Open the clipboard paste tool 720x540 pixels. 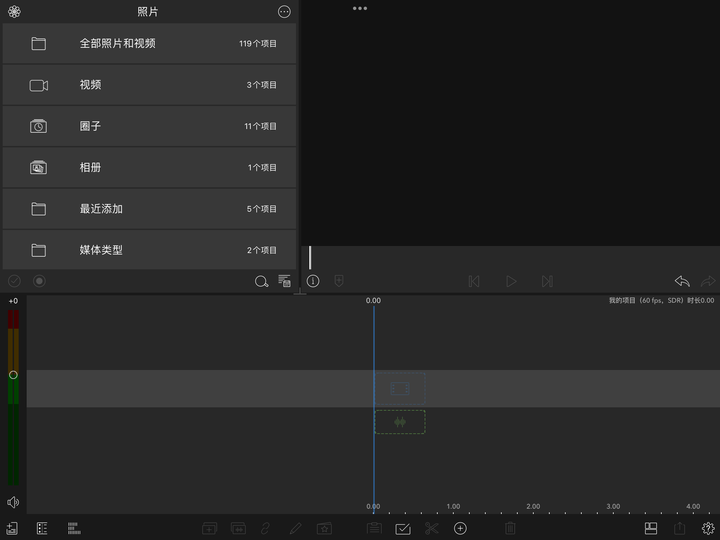coord(374,529)
